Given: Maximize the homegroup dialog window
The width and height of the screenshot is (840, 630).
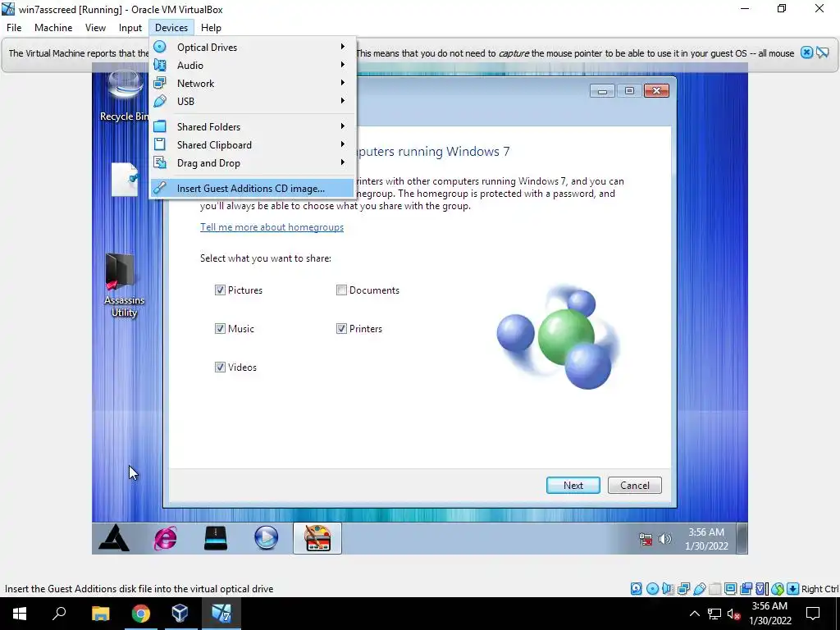Looking at the screenshot, I should pyautogui.click(x=629, y=91).
